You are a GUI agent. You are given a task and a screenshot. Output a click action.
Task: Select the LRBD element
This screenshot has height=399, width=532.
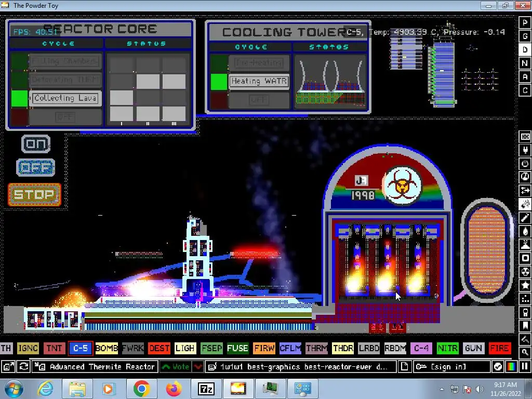click(x=369, y=349)
